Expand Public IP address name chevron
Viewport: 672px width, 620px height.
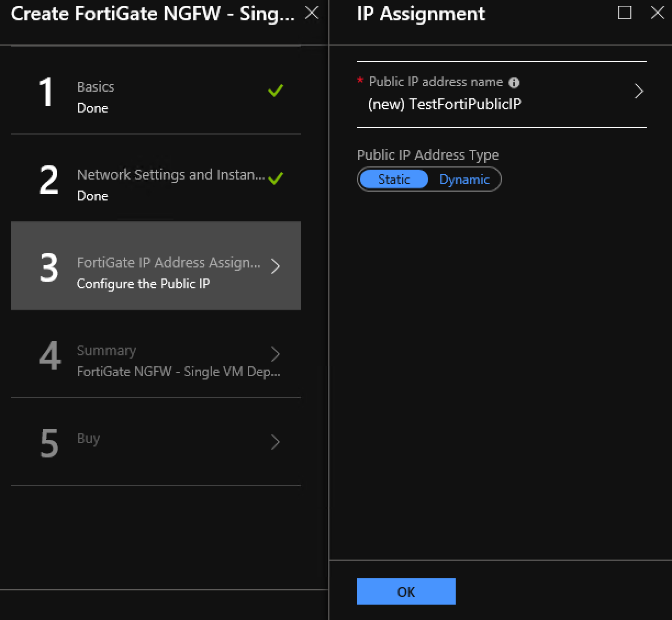coord(639,91)
